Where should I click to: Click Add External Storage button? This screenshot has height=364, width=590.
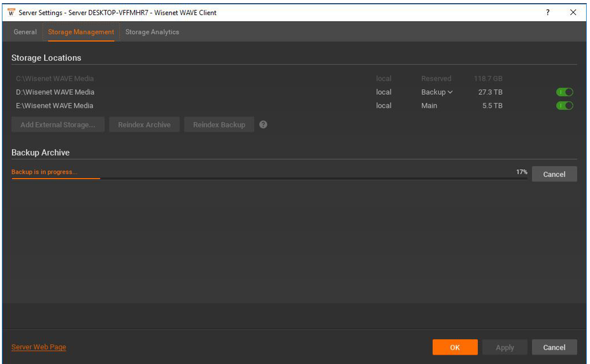tap(58, 125)
